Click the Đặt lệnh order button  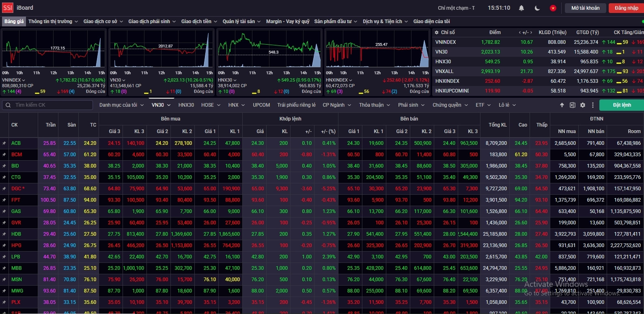click(x=622, y=105)
